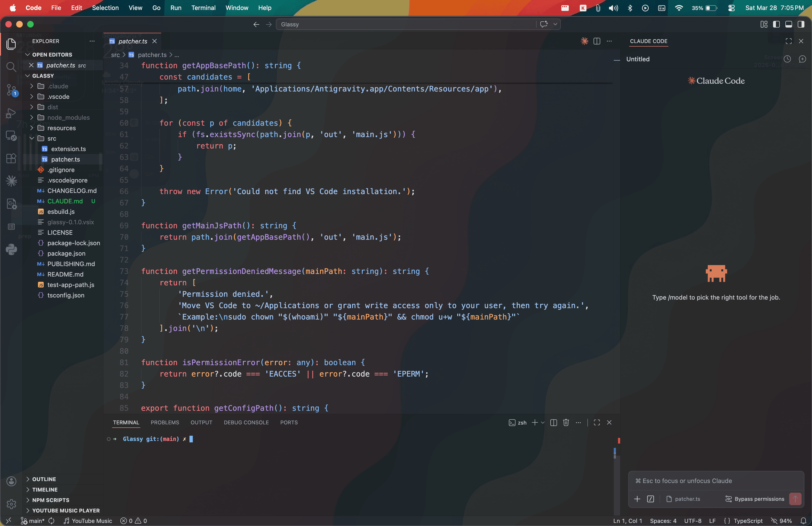Open slash commands in Claude input
Screen dimensions: 812x526
point(650,499)
